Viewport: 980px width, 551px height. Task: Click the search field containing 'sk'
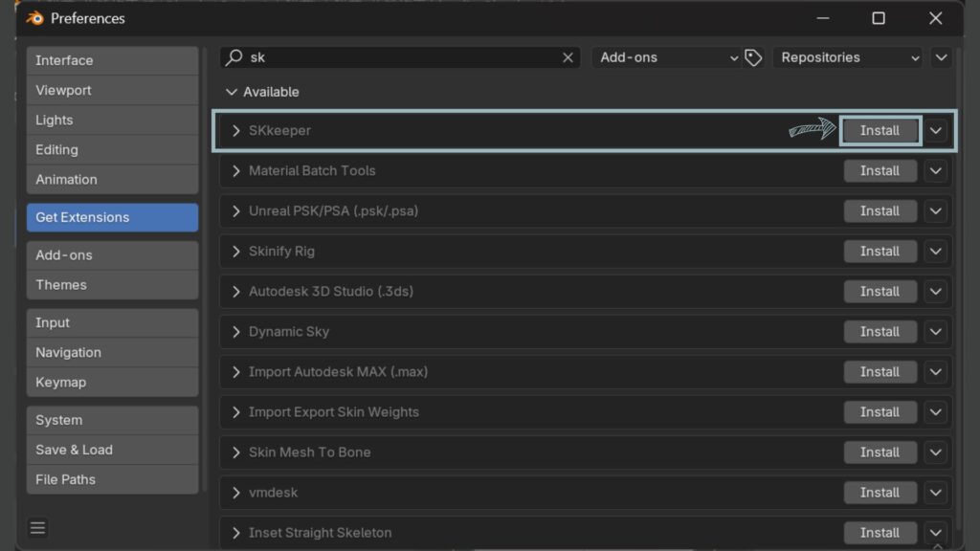pos(400,57)
